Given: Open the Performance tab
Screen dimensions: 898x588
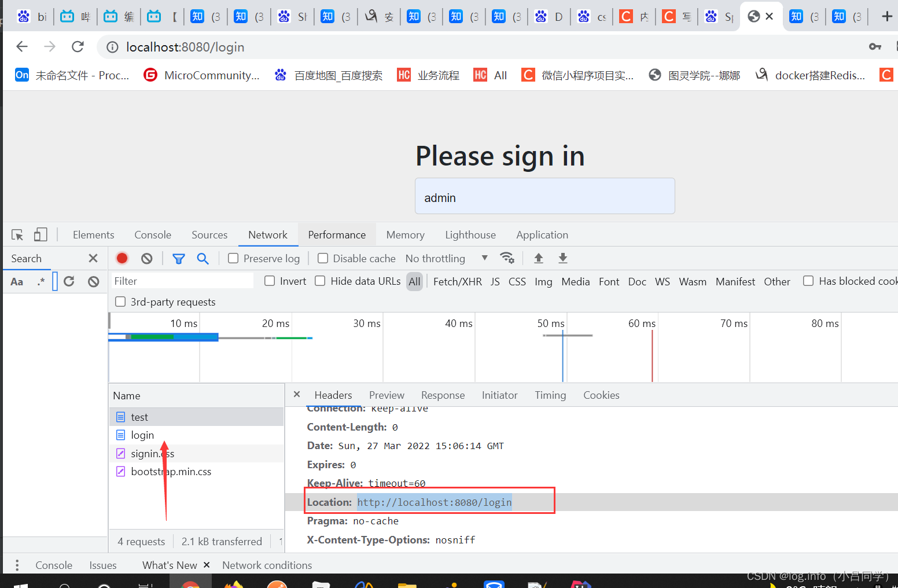Looking at the screenshot, I should tap(337, 235).
